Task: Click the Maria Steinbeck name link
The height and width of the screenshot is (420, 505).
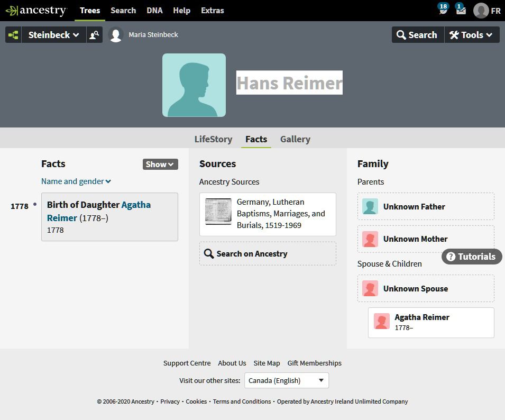Action: [x=153, y=35]
